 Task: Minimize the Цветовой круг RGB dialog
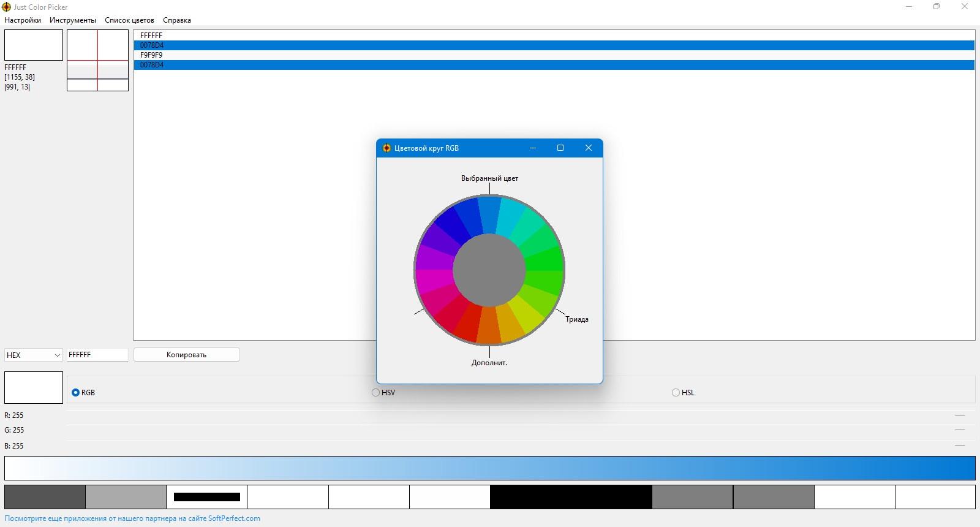533,148
